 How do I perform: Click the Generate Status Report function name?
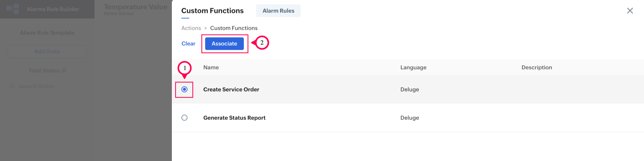coord(234,118)
